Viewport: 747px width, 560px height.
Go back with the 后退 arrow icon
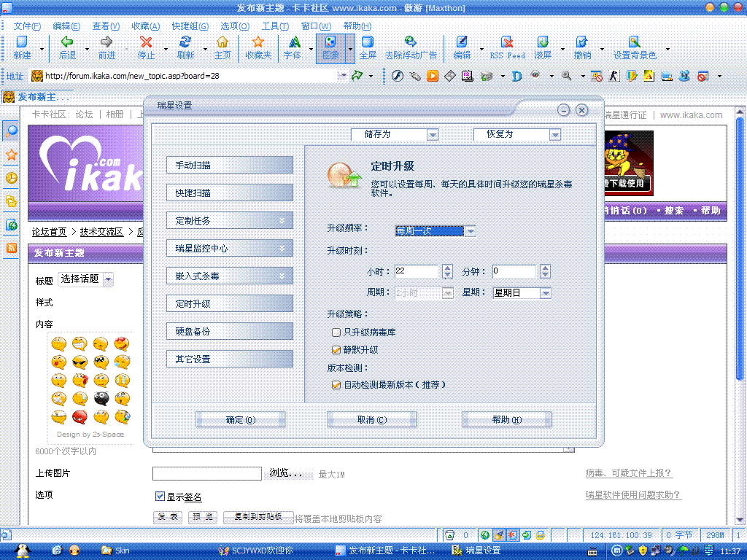(67, 42)
